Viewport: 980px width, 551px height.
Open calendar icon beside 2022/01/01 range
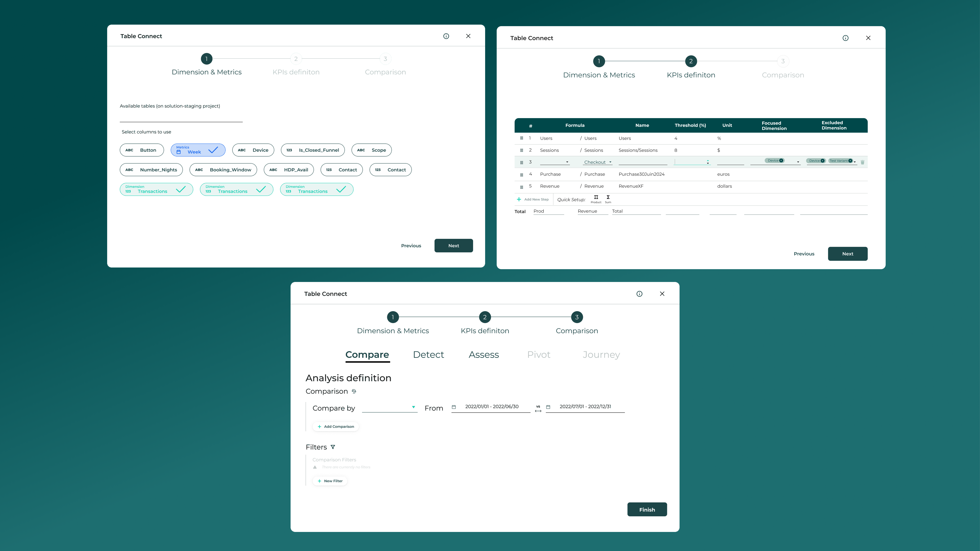pos(454,407)
